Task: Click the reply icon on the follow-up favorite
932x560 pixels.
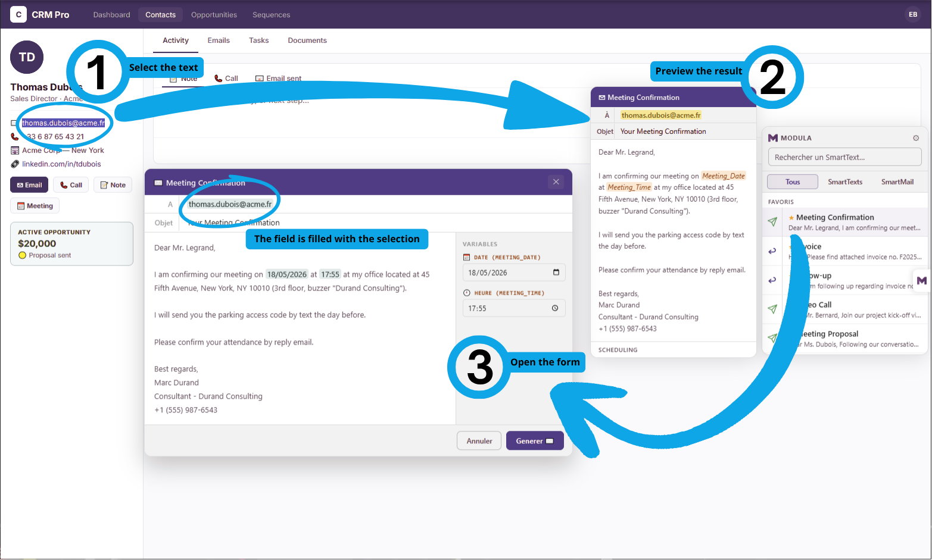Action: click(772, 280)
